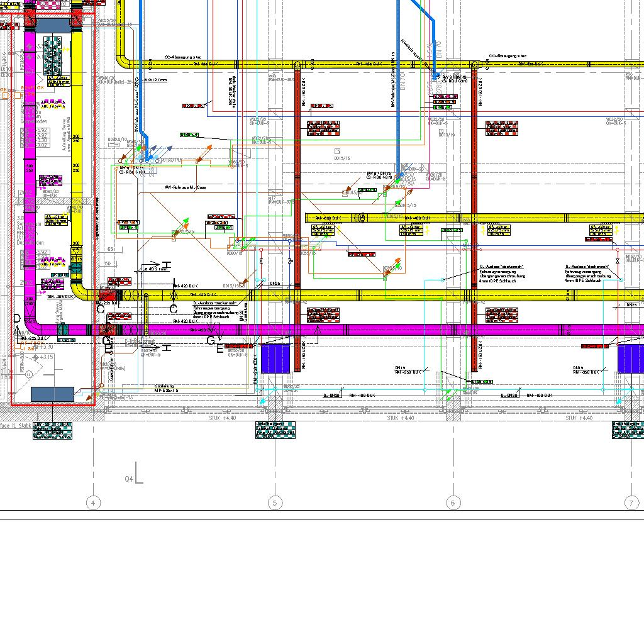This screenshot has height=644, width=644.
Task: Click the grid axis bubble numbered 4
Action: 93,502
